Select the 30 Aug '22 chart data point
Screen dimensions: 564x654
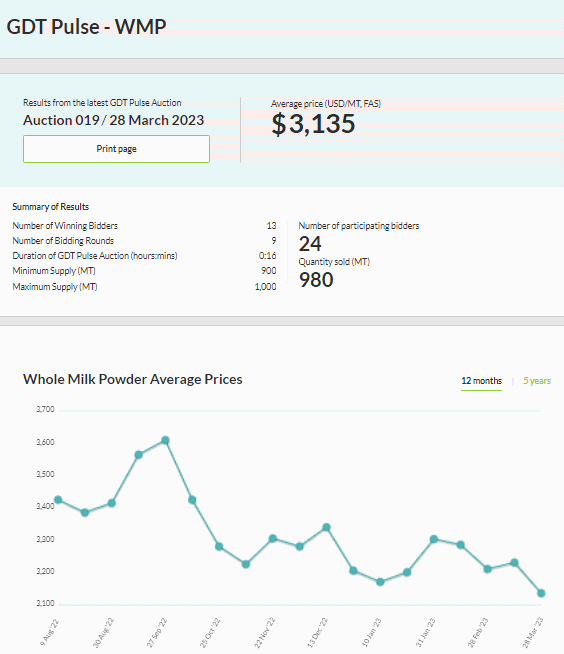click(112, 503)
